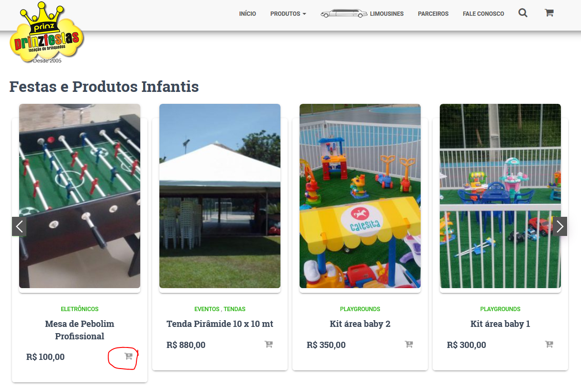Show previous products with left carousel arrow
Viewport: 581px width, 392px height.
(x=19, y=226)
